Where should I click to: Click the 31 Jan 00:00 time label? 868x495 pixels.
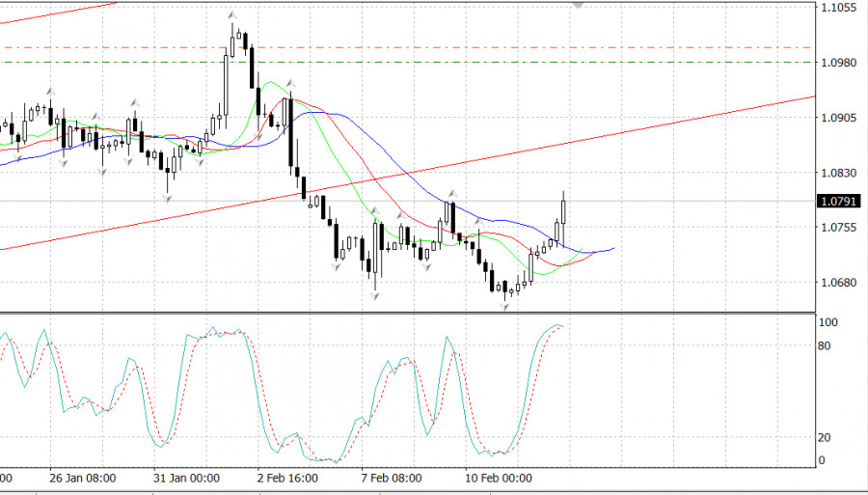pyautogui.click(x=189, y=478)
